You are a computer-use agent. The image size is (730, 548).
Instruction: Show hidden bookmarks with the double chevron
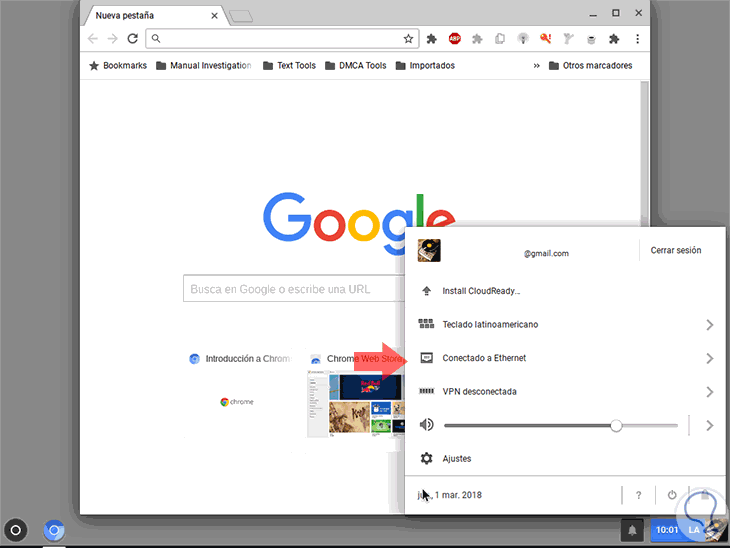pos(536,66)
